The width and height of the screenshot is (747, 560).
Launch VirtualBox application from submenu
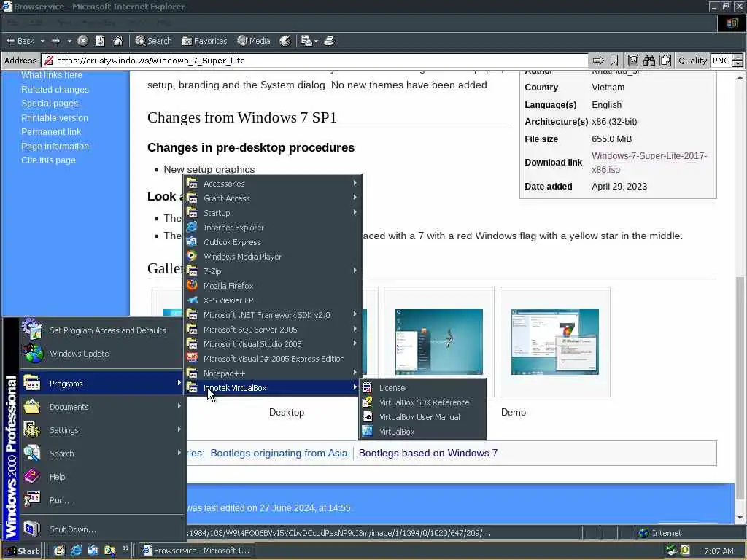coord(423,432)
